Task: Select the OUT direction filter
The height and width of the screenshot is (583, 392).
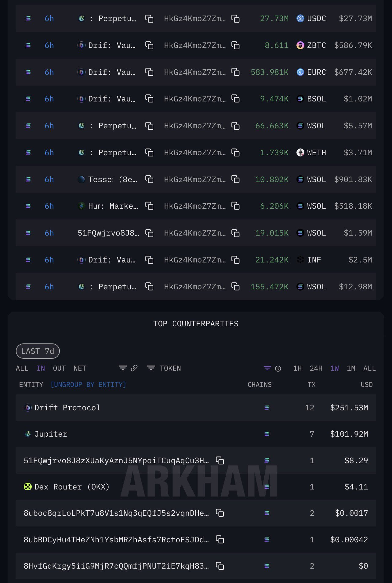Action: tap(59, 368)
